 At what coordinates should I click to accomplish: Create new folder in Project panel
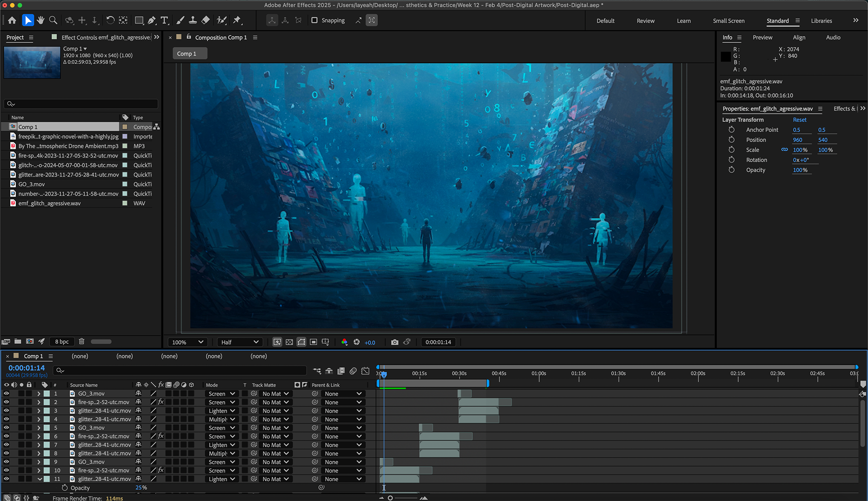[18, 342]
